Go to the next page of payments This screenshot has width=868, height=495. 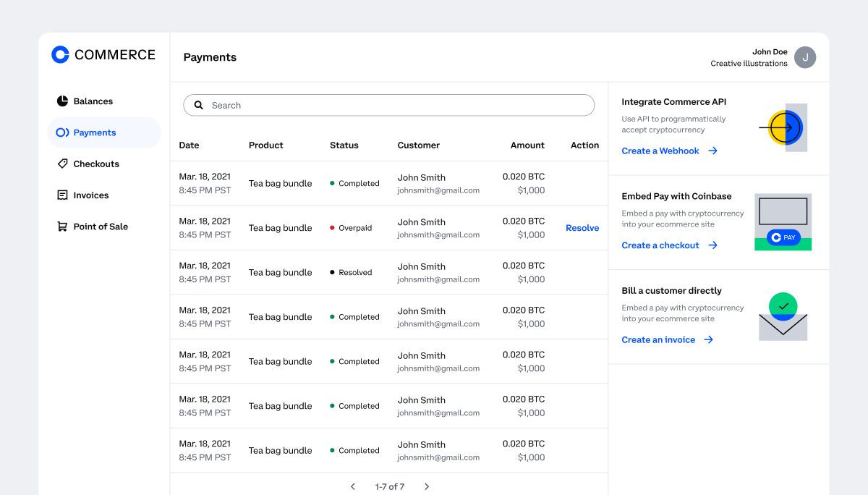427,486
